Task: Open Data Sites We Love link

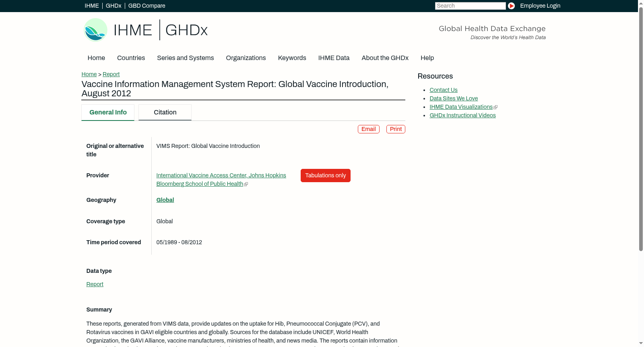Action: click(454, 98)
